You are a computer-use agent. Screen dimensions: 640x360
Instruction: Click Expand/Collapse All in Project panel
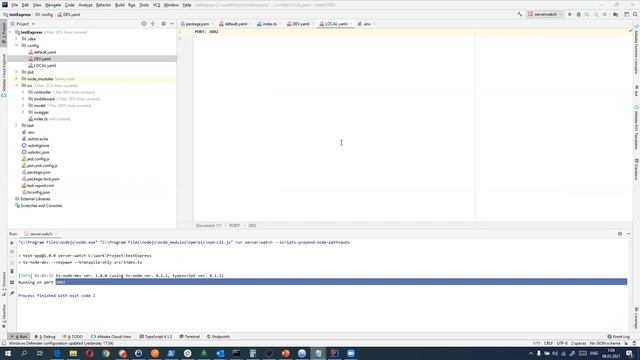click(153, 24)
